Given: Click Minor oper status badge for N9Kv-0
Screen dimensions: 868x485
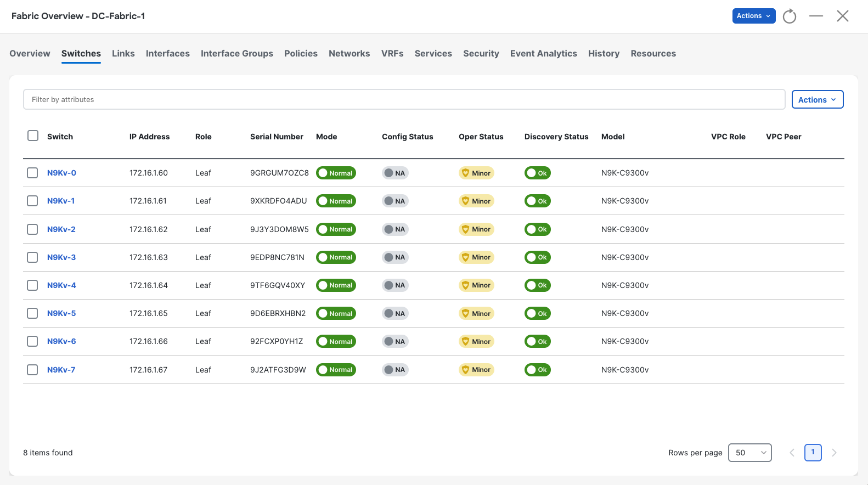Looking at the screenshot, I should click(476, 173).
